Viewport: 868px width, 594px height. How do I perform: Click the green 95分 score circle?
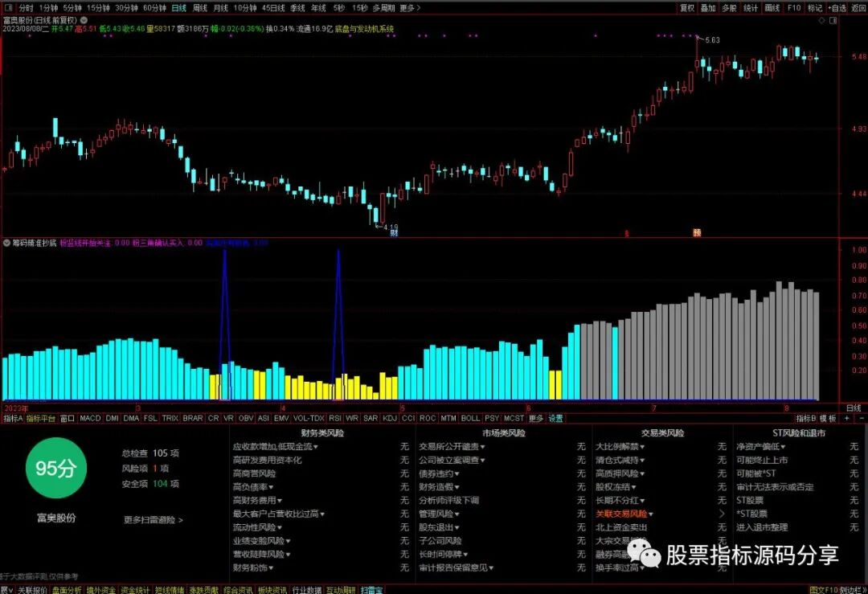coord(56,469)
